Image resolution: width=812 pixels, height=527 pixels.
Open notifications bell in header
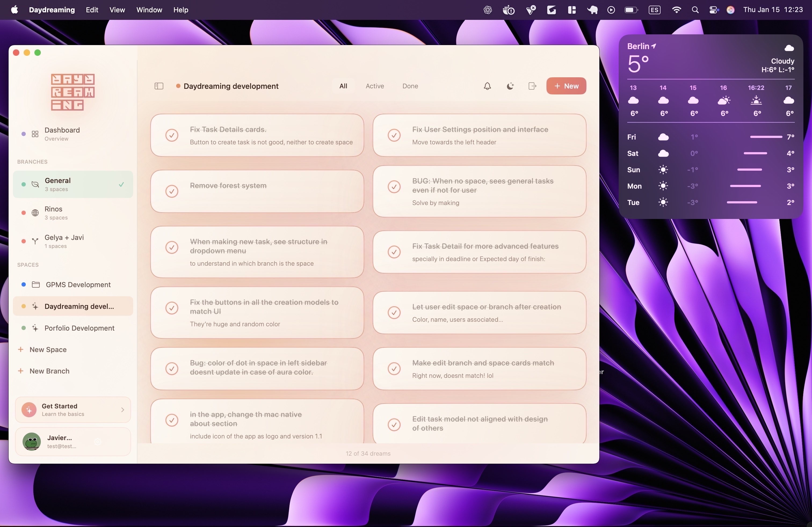[487, 86]
